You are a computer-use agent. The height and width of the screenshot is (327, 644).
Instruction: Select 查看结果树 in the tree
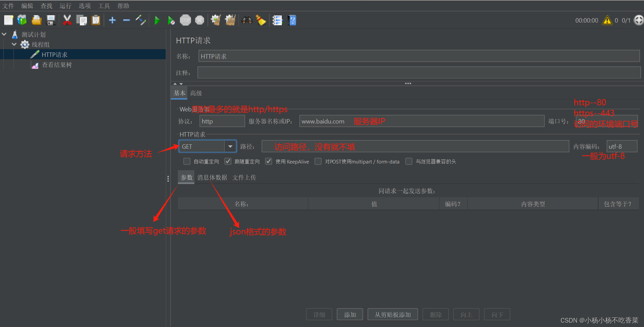[57, 65]
